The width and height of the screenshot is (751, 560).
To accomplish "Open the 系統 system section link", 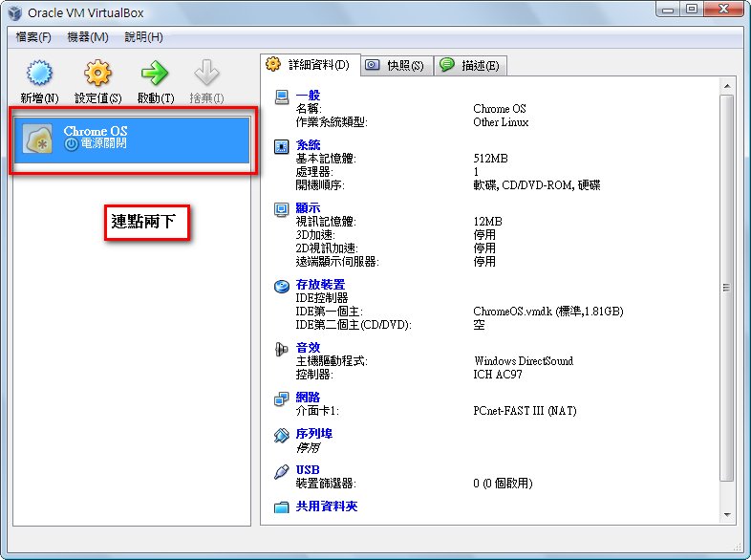I will click(x=308, y=144).
